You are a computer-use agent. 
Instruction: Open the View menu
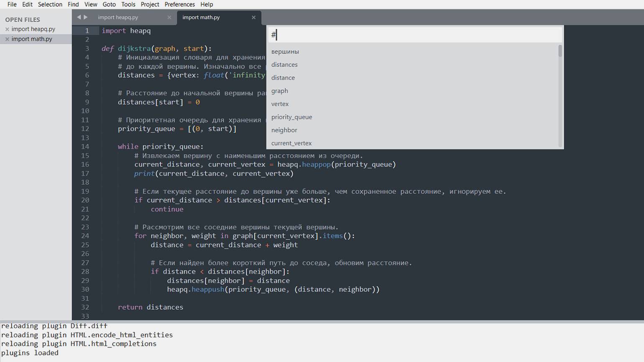pyautogui.click(x=91, y=4)
